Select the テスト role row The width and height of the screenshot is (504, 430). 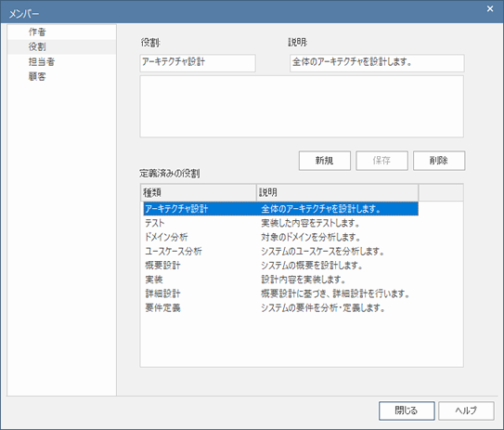pyautogui.click(x=280, y=223)
